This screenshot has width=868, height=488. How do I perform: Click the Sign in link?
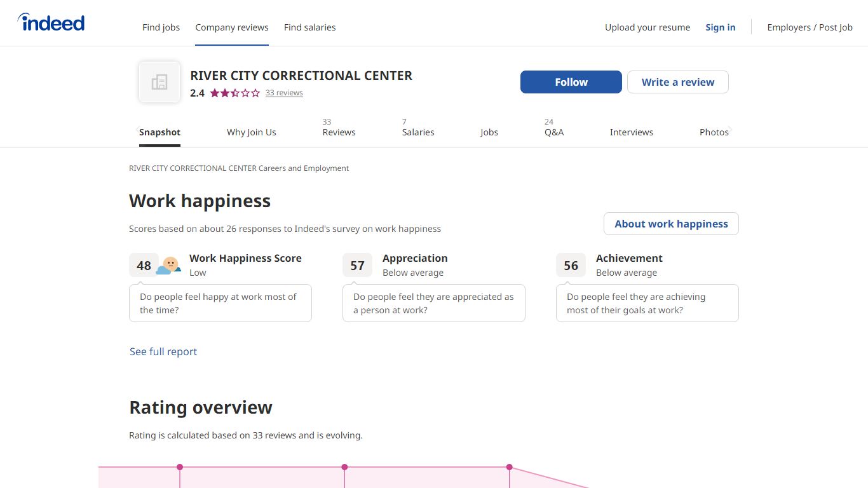pyautogui.click(x=721, y=27)
